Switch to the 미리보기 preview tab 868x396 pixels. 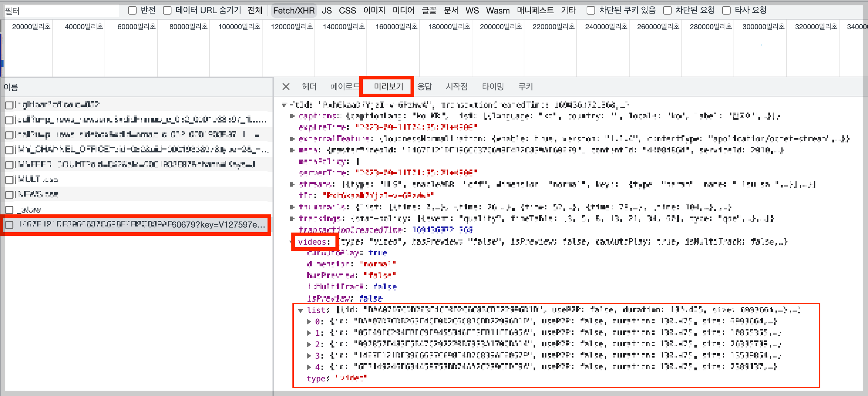pos(388,87)
